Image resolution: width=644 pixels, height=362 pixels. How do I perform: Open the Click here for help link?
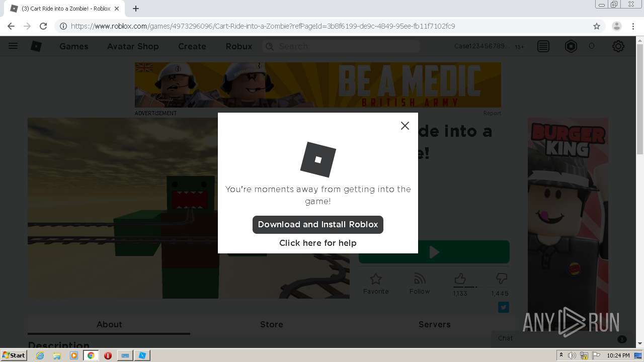(x=318, y=243)
